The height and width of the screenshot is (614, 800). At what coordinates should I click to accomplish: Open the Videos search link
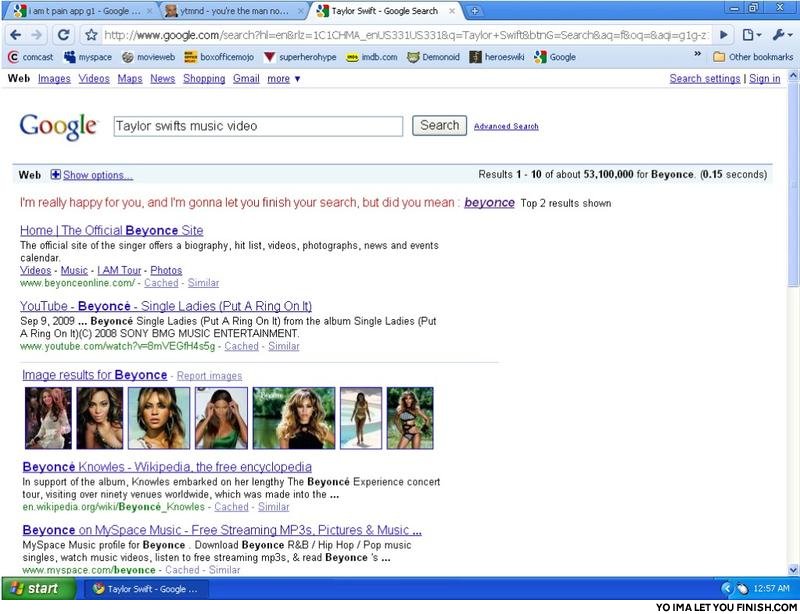point(94,79)
